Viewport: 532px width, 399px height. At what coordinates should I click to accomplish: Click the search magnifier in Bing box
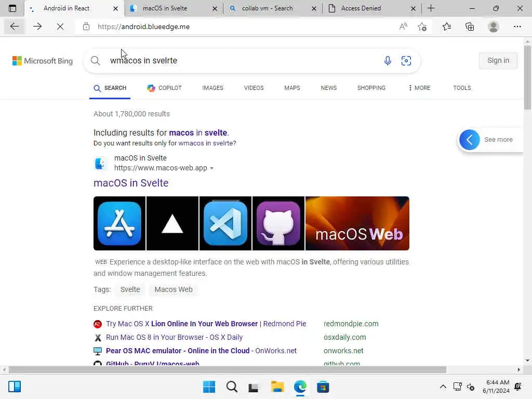[x=96, y=61]
